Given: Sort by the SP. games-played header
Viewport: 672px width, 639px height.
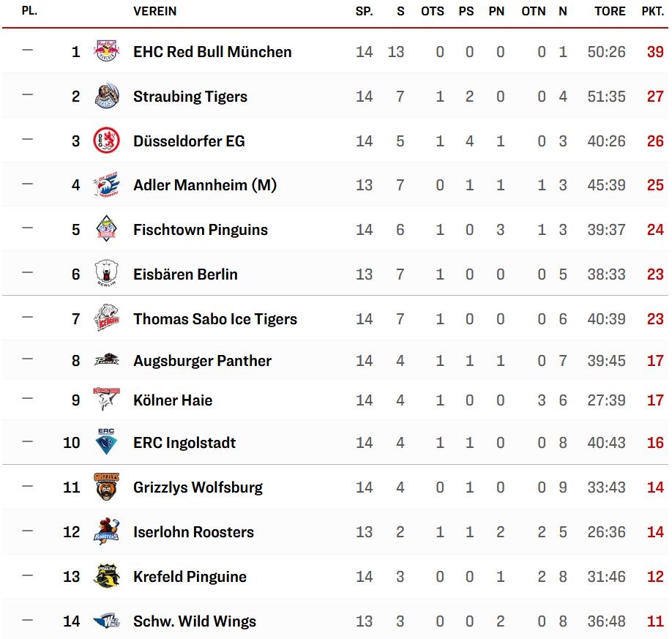Looking at the screenshot, I should pyautogui.click(x=365, y=11).
